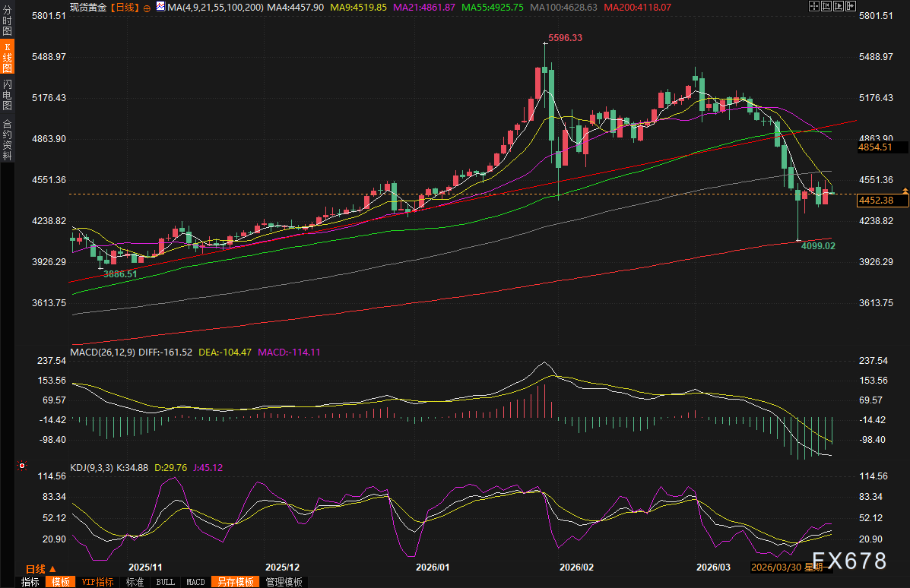Switch to 分时图 view in left sidebar
The width and height of the screenshot is (910, 588).
click(7, 22)
